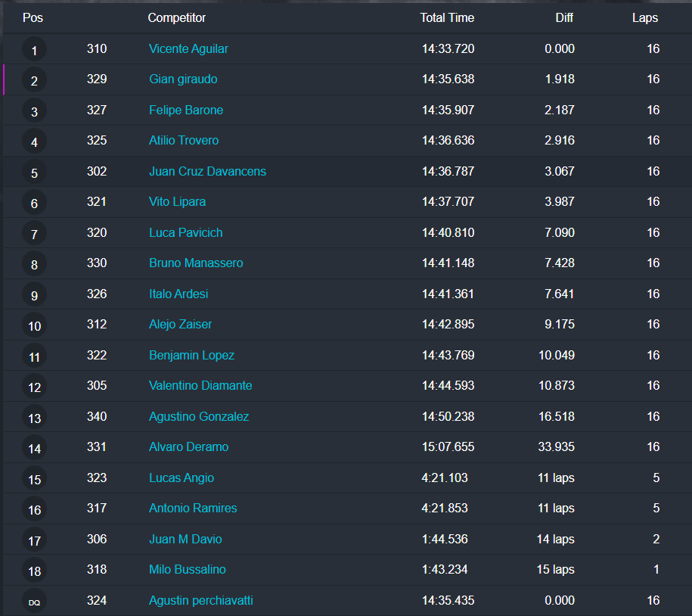Click the position 8 badge
This screenshot has width=692, height=616.
pyautogui.click(x=34, y=265)
